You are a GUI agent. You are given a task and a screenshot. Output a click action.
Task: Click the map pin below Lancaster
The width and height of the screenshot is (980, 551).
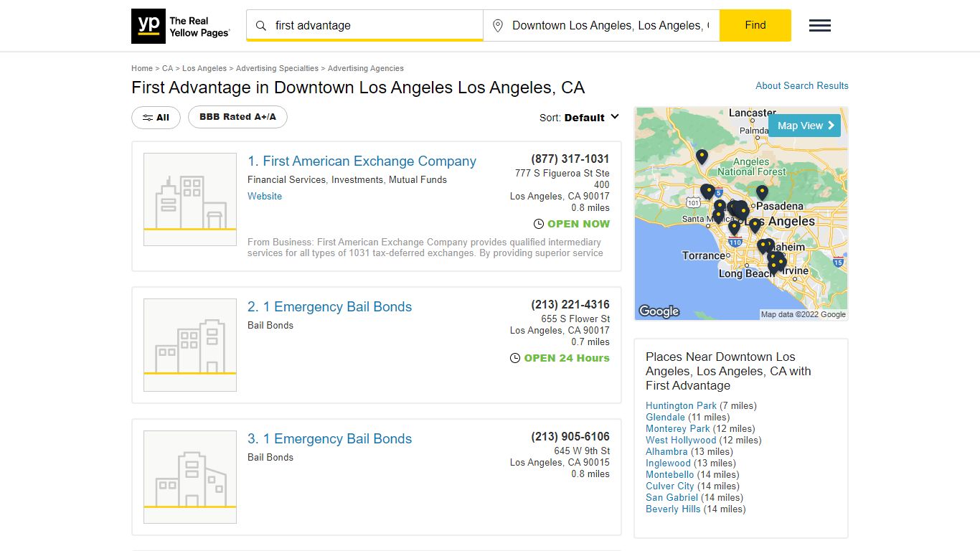[702, 156]
